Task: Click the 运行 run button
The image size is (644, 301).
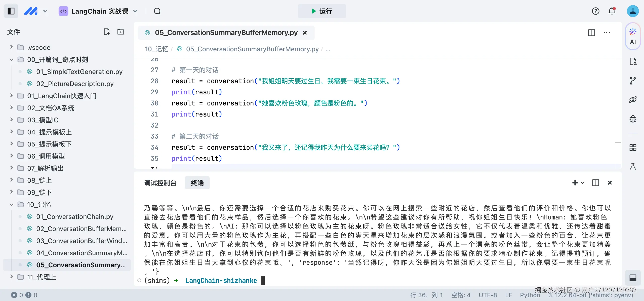Action: pos(322,11)
